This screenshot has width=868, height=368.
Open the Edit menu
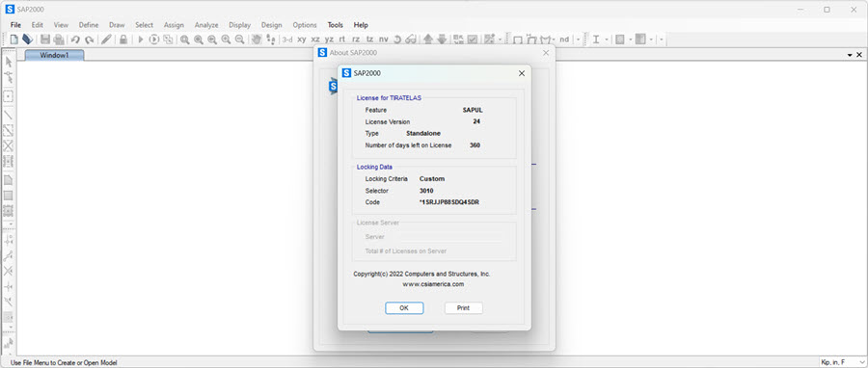click(x=37, y=25)
